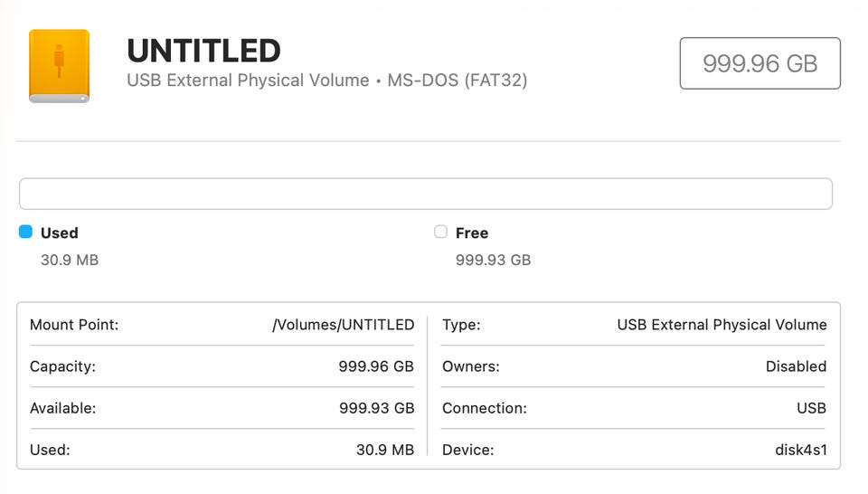Select the UNTITLED volume name heading

(203, 50)
